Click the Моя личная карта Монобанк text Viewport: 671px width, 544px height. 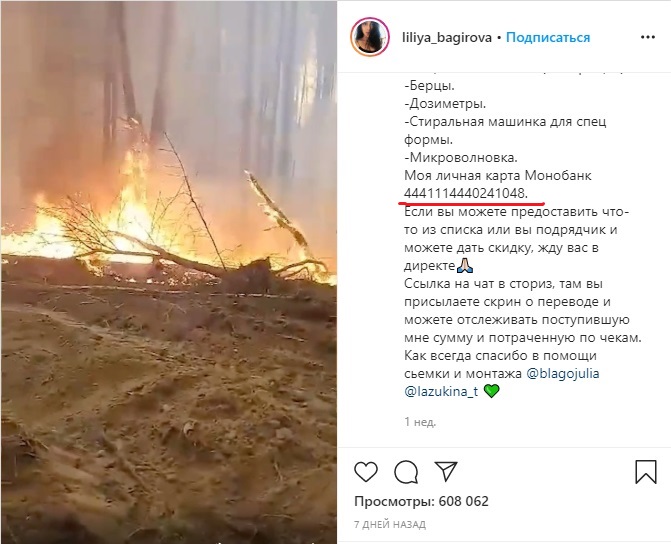pos(498,175)
